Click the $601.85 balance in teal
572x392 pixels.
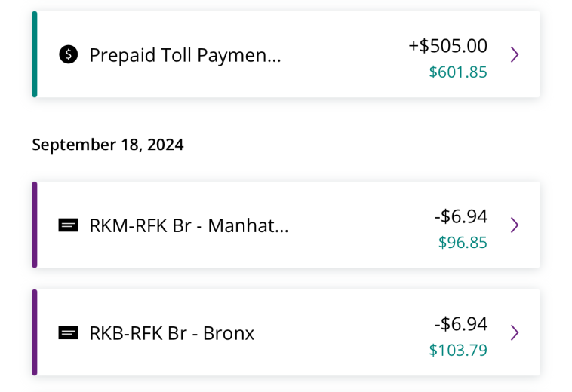[458, 72]
